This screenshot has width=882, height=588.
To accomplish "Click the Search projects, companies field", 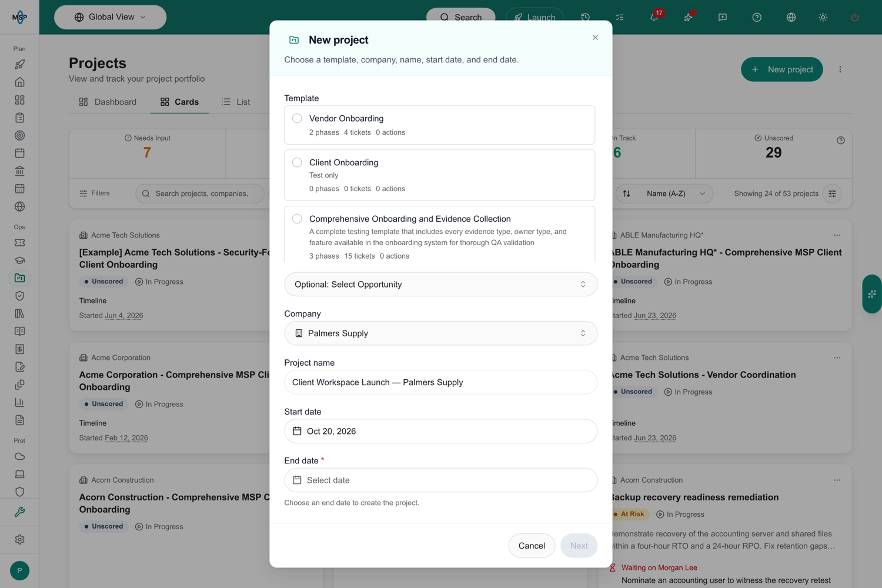I will 200,193.
